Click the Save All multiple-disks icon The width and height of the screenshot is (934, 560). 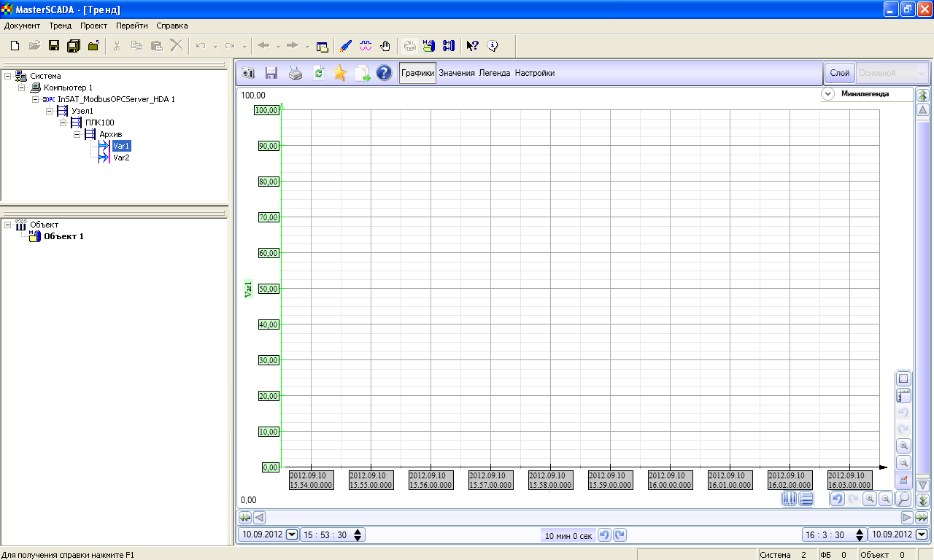pos(73,46)
